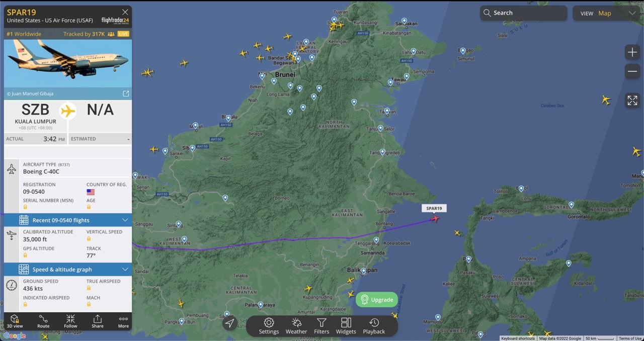Center the map on my location arrow
The width and height of the screenshot is (644, 341).
230,323
